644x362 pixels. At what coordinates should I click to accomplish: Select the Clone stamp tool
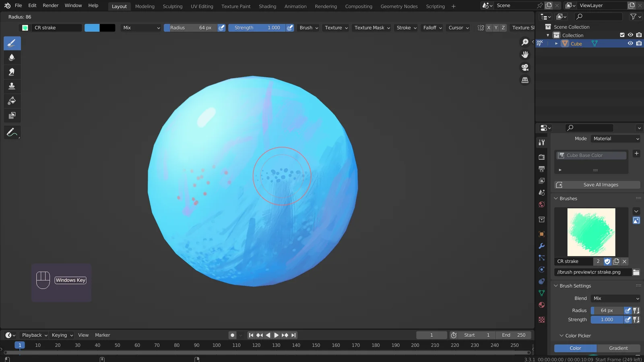pyautogui.click(x=12, y=86)
